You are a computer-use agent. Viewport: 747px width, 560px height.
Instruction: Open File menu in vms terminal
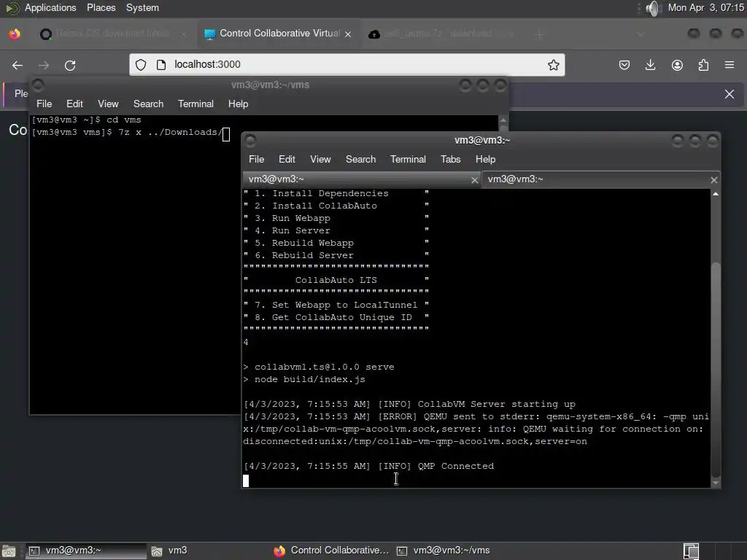point(44,104)
